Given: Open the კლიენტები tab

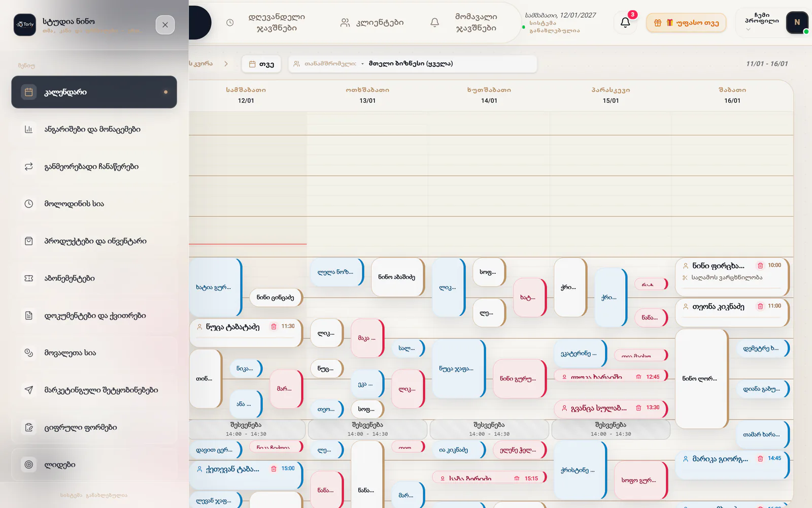Looking at the screenshot, I should (x=372, y=22).
